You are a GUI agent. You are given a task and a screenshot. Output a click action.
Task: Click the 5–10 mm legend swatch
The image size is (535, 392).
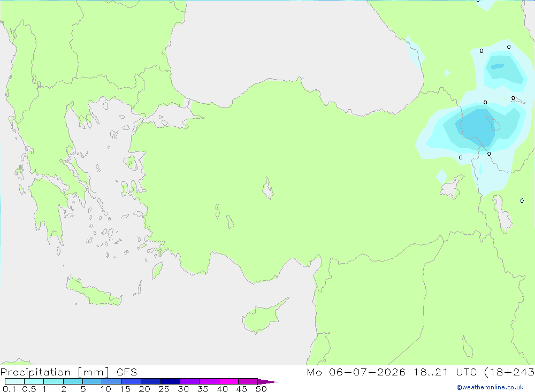point(92,381)
